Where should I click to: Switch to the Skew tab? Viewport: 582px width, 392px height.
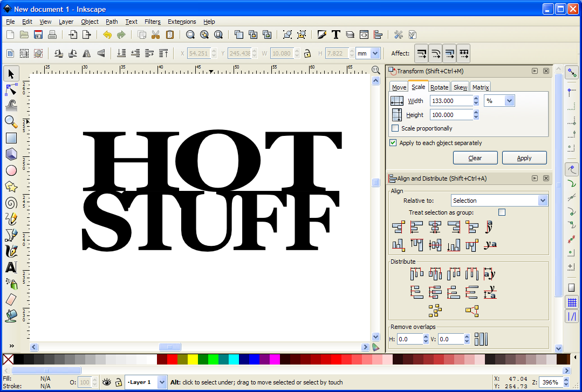pyautogui.click(x=460, y=87)
